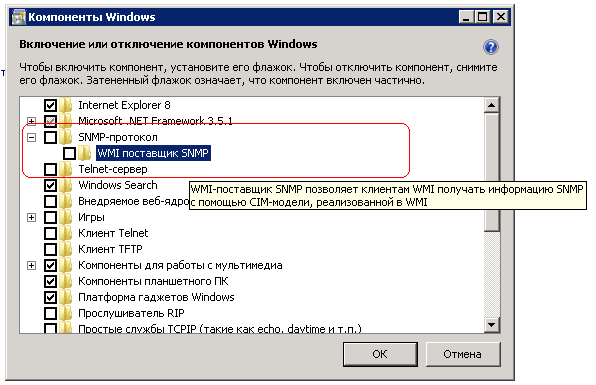Click the folder icon beside Windows Search

click(66, 185)
